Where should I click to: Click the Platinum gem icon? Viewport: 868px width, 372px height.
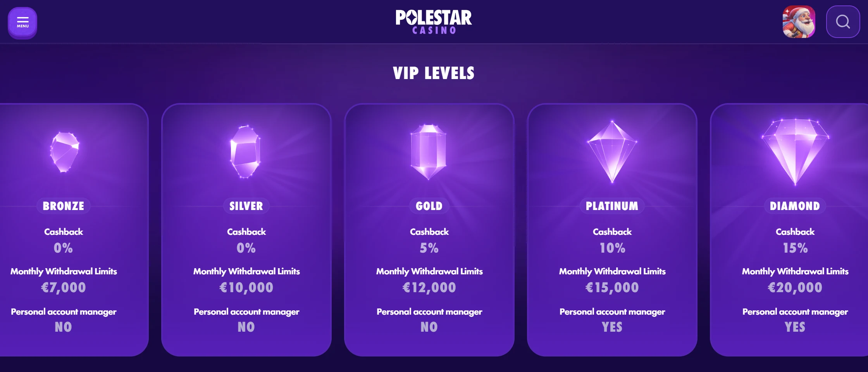pyautogui.click(x=612, y=152)
